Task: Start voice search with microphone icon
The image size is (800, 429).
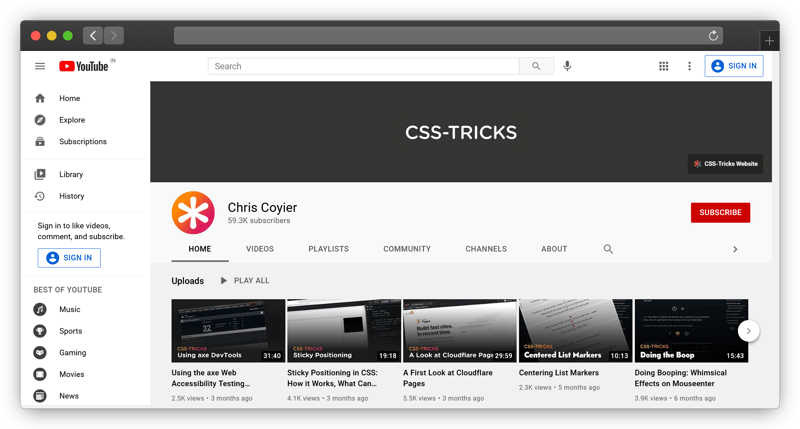Action: (x=567, y=66)
